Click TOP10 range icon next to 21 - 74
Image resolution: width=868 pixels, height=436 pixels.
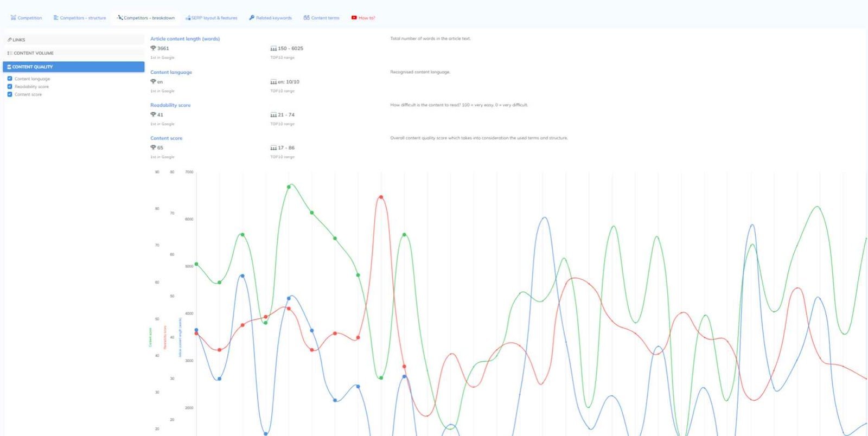point(273,115)
